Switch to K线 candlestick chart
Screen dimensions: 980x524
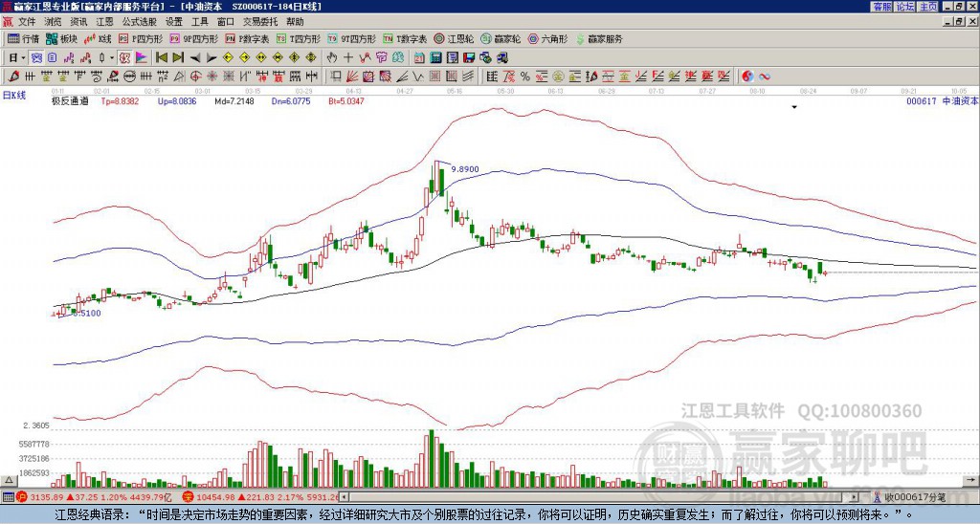pyautogui.click(x=97, y=38)
